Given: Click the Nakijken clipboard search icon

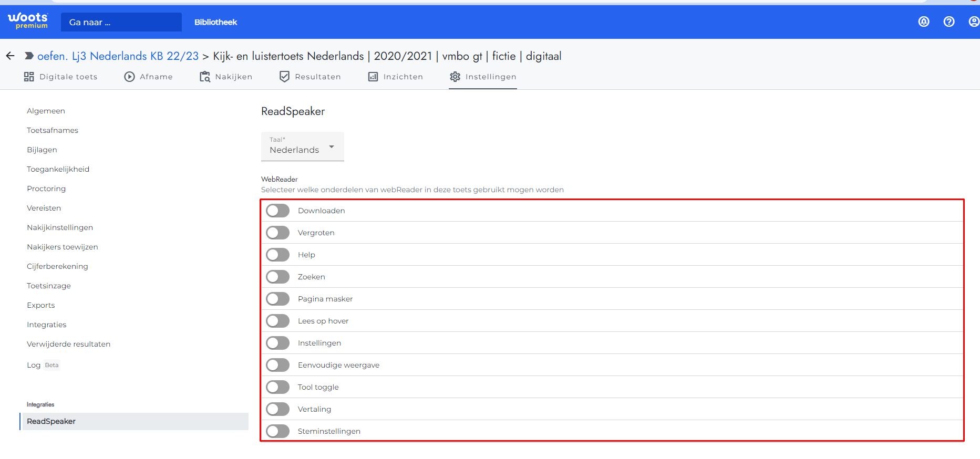Looking at the screenshot, I should click(x=205, y=77).
